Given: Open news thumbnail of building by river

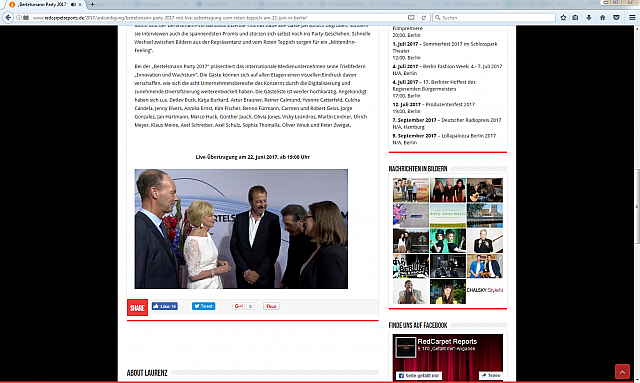Looking at the screenshot, I should coord(485,216).
